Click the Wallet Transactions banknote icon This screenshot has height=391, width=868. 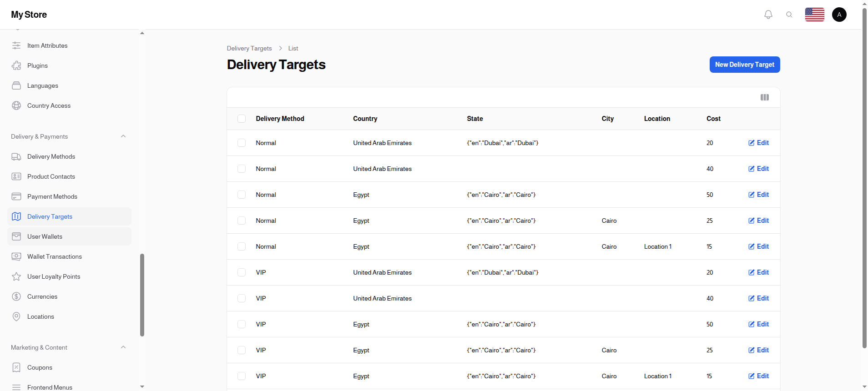click(x=16, y=256)
